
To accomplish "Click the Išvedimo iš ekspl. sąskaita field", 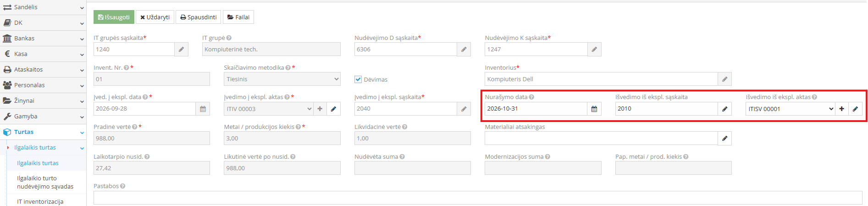I will tap(667, 109).
